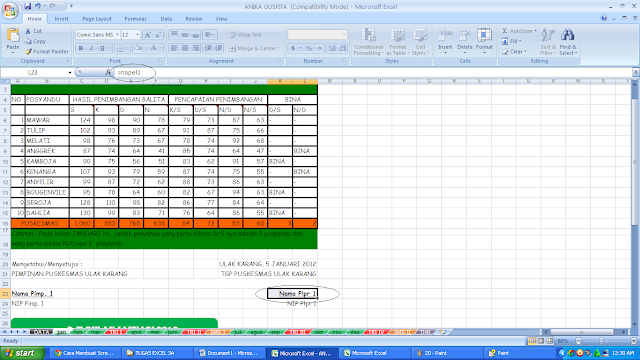Select the PUSKESMAS total row label
This screenshot has height=360, width=640.
(40, 223)
